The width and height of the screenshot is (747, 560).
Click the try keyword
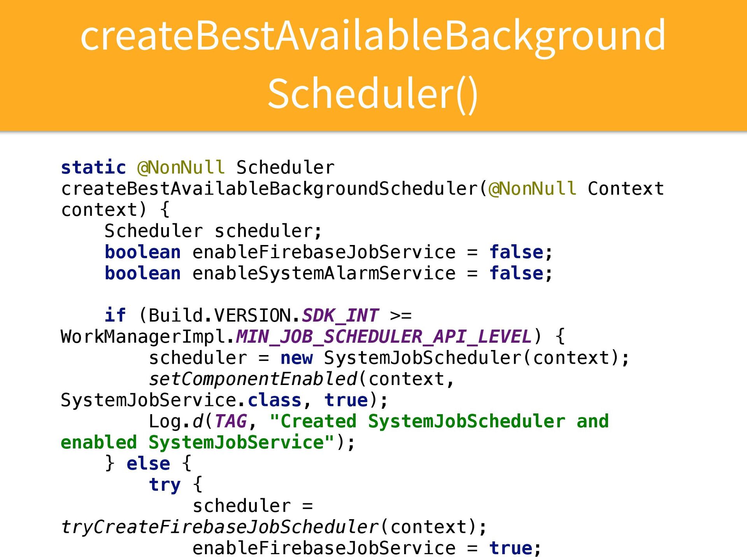[x=165, y=485]
